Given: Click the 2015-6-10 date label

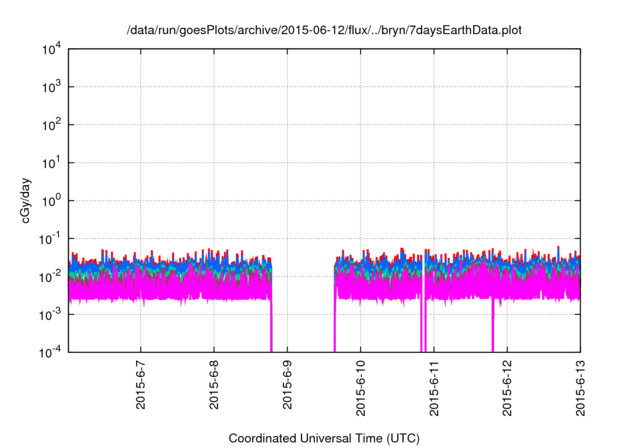Looking at the screenshot, I should 360,388.
